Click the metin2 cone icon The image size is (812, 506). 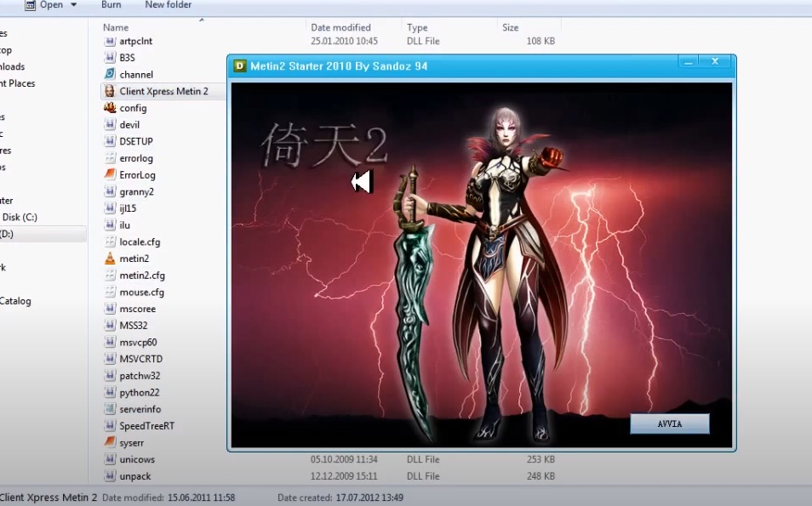click(x=110, y=259)
